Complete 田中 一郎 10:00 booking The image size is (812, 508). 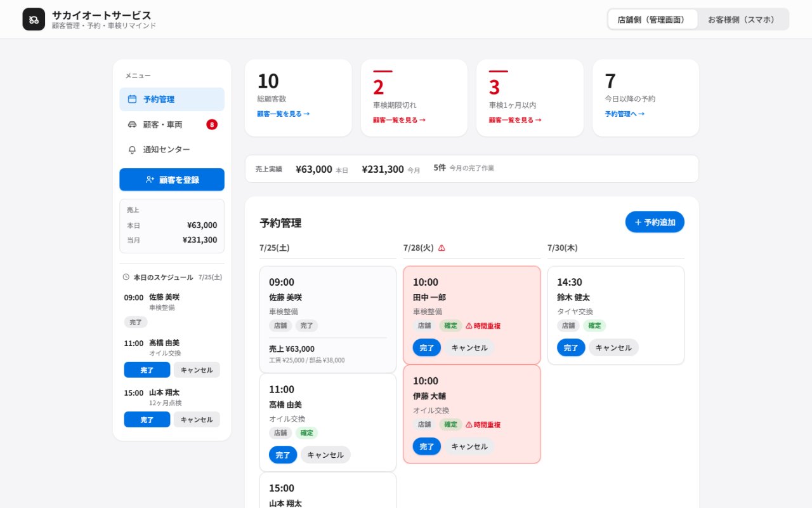tap(427, 347)
